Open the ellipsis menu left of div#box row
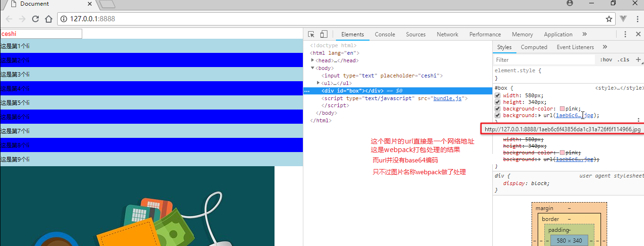644x246 pixels. [x=307, y=91]
